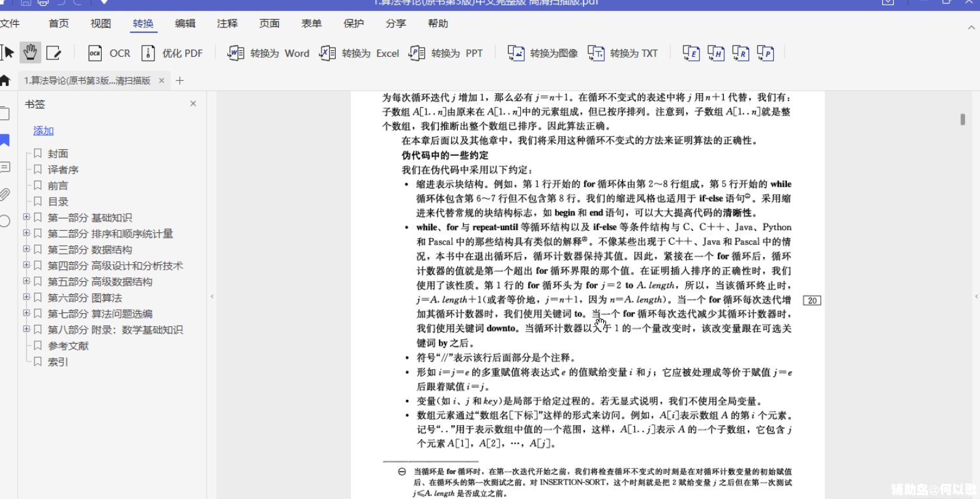Image resolution: width=980 pixels, height=499 pixels.
Task: Expand 第七部分 算法问题选编 node
Action: (26, 313)
